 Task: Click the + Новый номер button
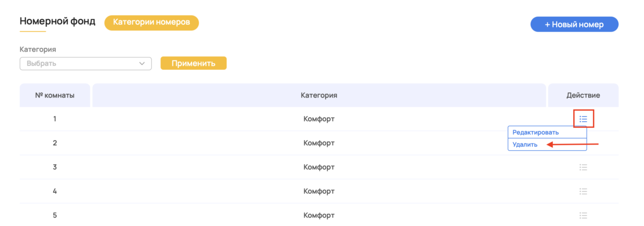(x=574, y=25)
